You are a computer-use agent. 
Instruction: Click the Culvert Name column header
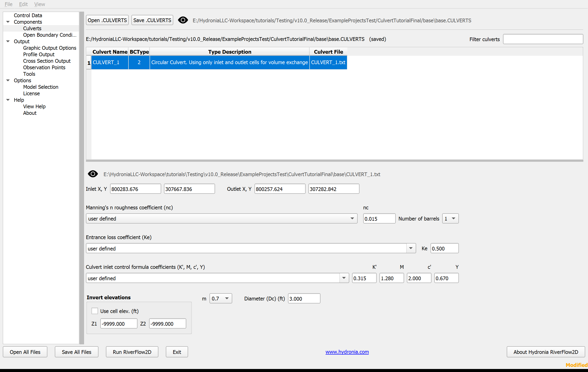coord(110,52)
